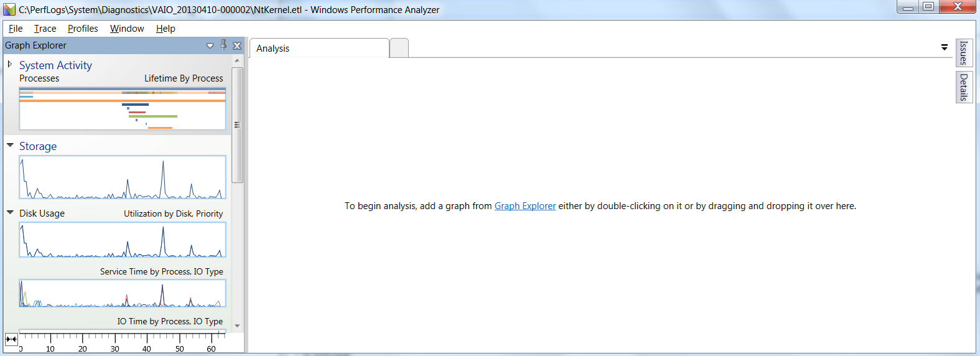The height and width of the screenshot is (356, 980).
Task: Click the Graph Explorer link
Action: 525,206
